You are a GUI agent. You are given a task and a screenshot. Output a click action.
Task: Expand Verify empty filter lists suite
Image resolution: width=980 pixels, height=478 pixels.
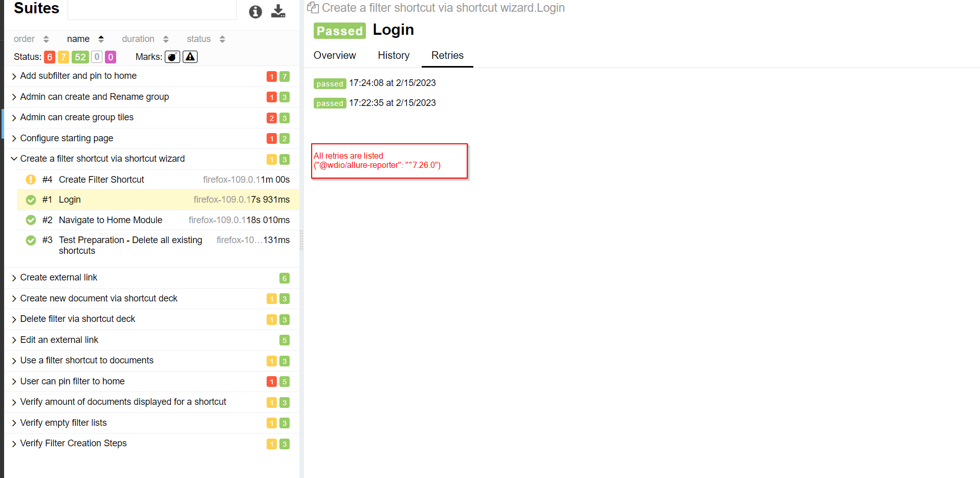[x=151, y=423]
